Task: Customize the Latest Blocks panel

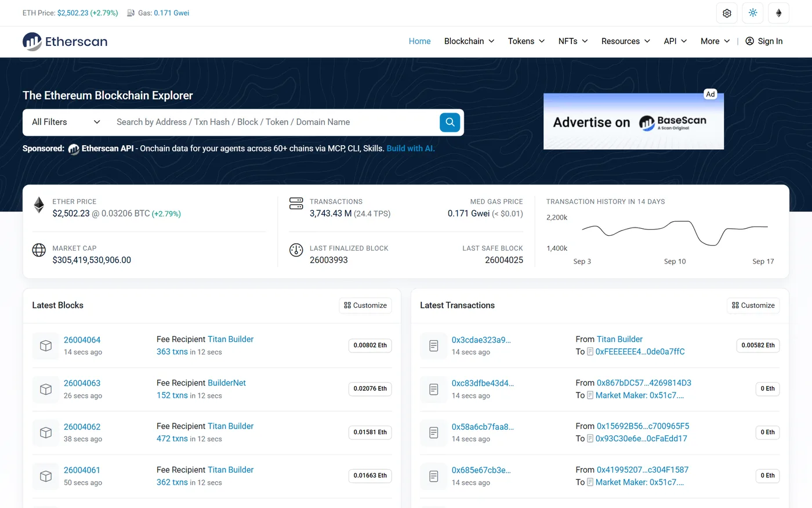Action: point(365,305)
